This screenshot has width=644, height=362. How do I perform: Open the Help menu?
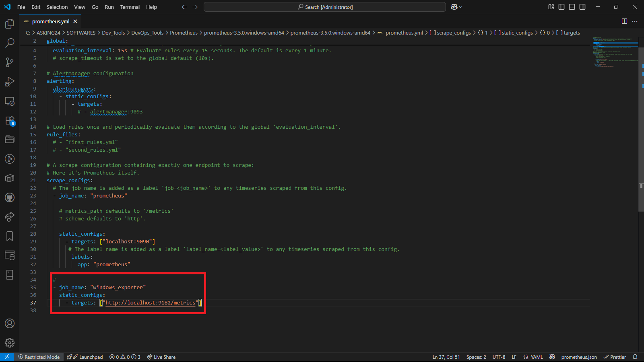point(152,7)
